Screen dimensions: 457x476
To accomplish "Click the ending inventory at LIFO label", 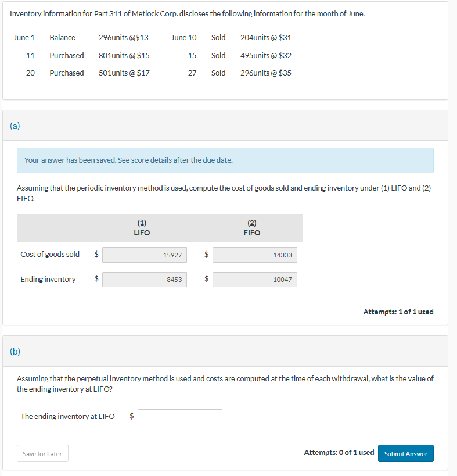I will coord(67,416).
